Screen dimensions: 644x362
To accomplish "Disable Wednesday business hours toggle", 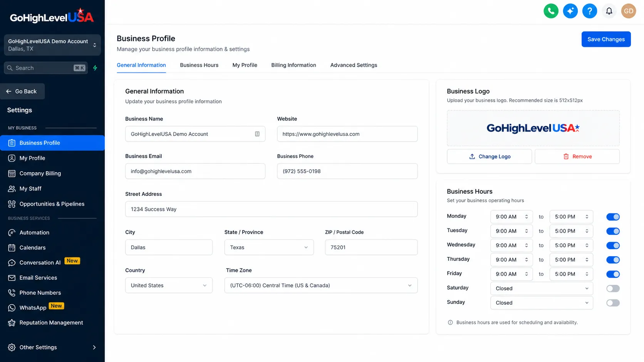I will pos(613,245).
